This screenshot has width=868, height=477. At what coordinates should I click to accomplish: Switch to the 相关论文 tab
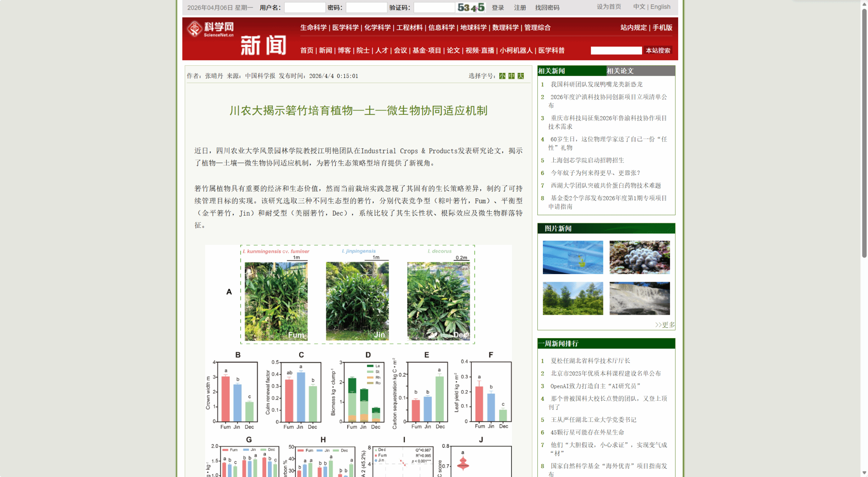(620, 71)
